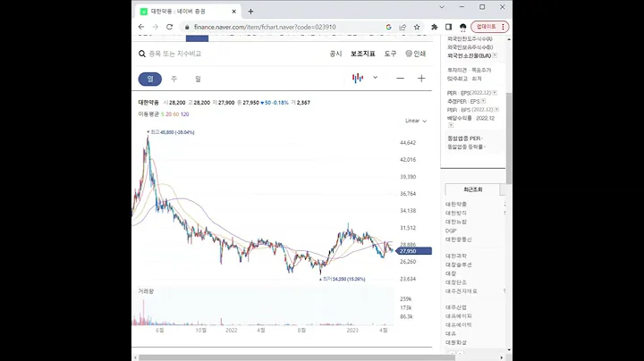The height and width of the screenshot is (361, 644).
Task: Open Chrome profile avatar
Action: pyautogui.click(x=463, y=27)
